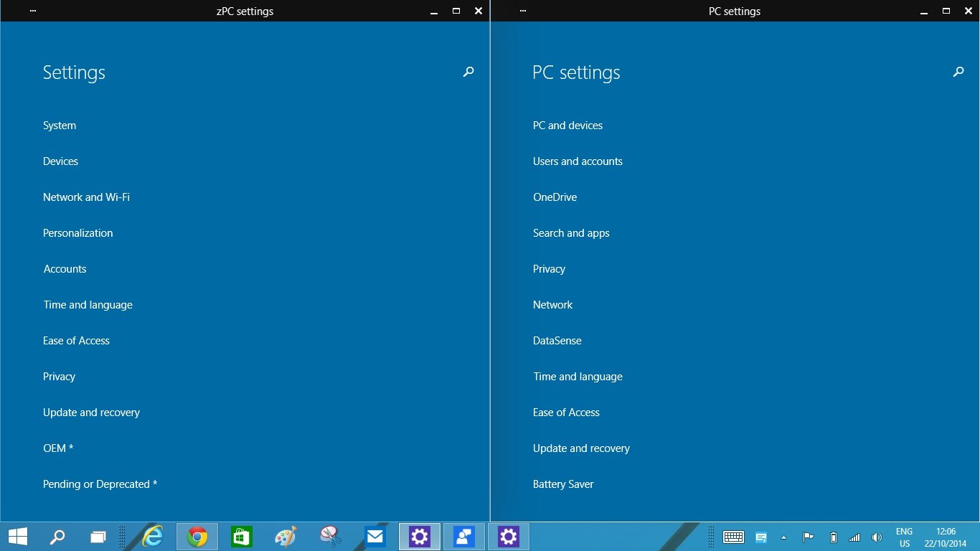Launch the Windows Store
The height and width of the screenshot is (551, 980).
click(x=241, y=536)
